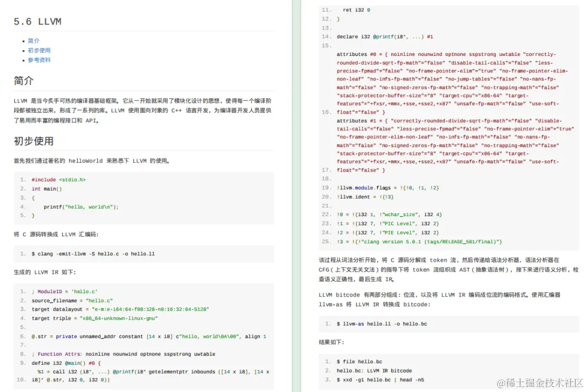Click the ModuleID = 'hello.c' comment line
This screenshot has height=392, width=587.
pos(64,292)
